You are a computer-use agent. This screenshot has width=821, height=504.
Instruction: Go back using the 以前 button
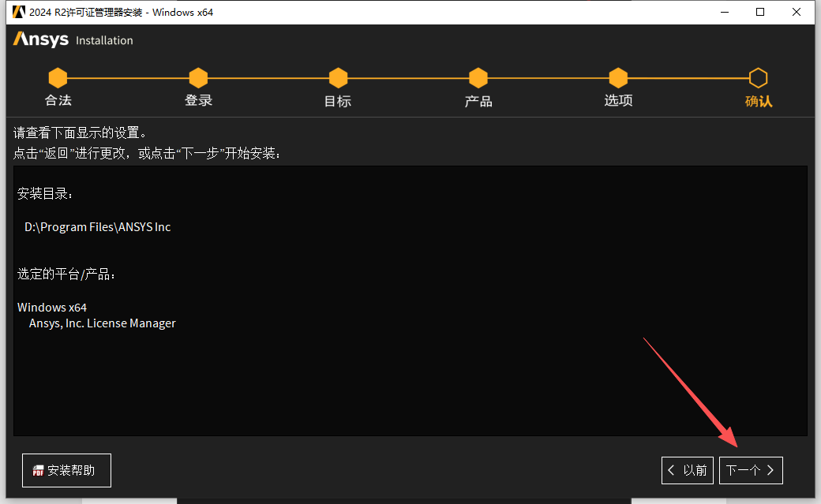[687, 470]
